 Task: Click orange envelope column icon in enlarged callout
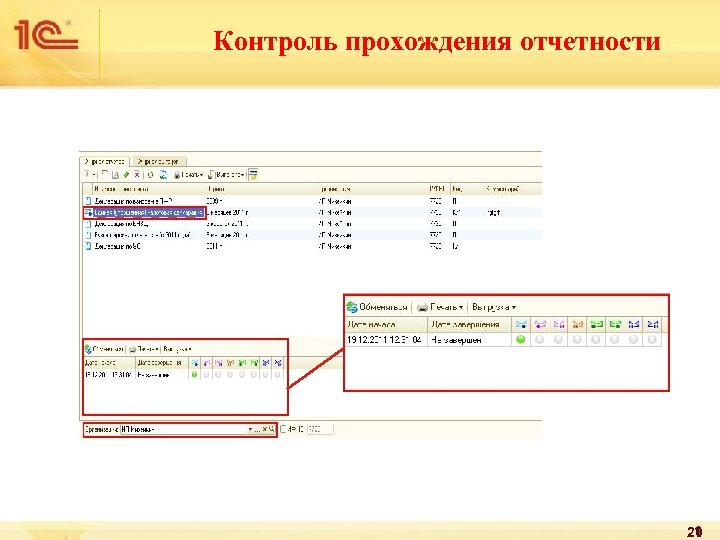[578, 325]
